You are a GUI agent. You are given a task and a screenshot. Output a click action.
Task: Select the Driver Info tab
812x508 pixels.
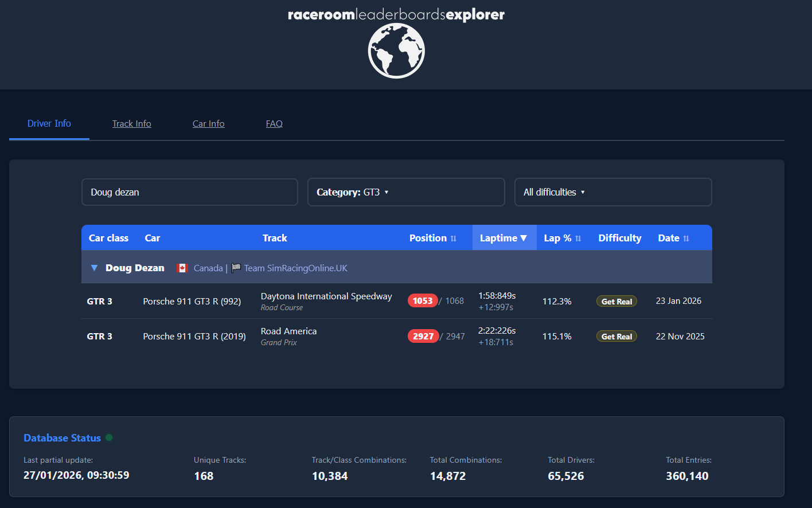[x=49, y=123]
